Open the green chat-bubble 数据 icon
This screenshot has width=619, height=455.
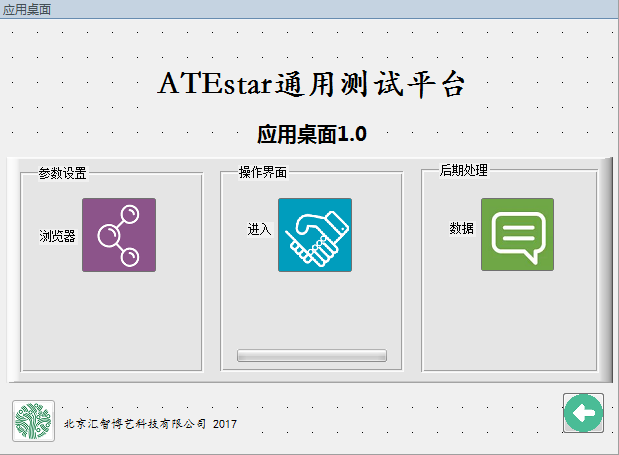[x=517, y=234]
